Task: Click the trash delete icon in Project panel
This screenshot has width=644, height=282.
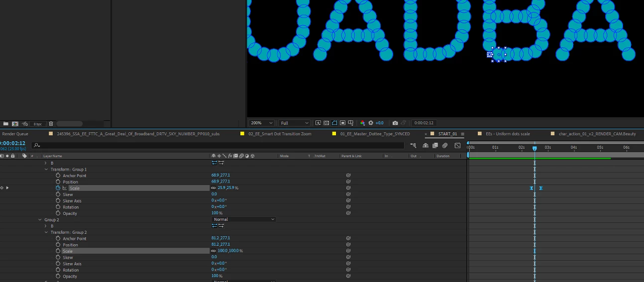Action: (51, 123)
